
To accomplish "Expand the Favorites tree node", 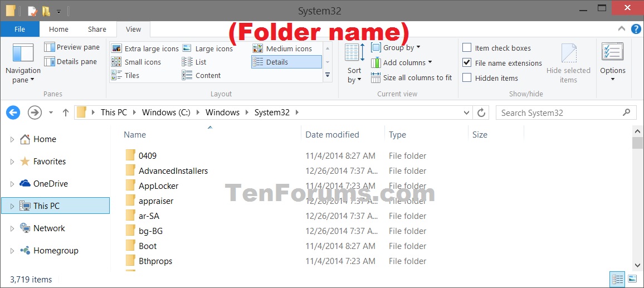I will click(12, 162).
